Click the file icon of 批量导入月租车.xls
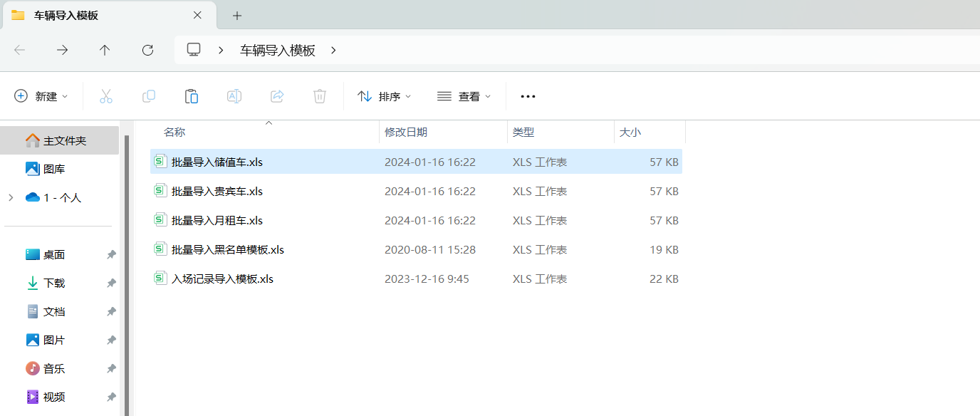The height and width of the screenshot is (416, 980). tap(160, 220)
